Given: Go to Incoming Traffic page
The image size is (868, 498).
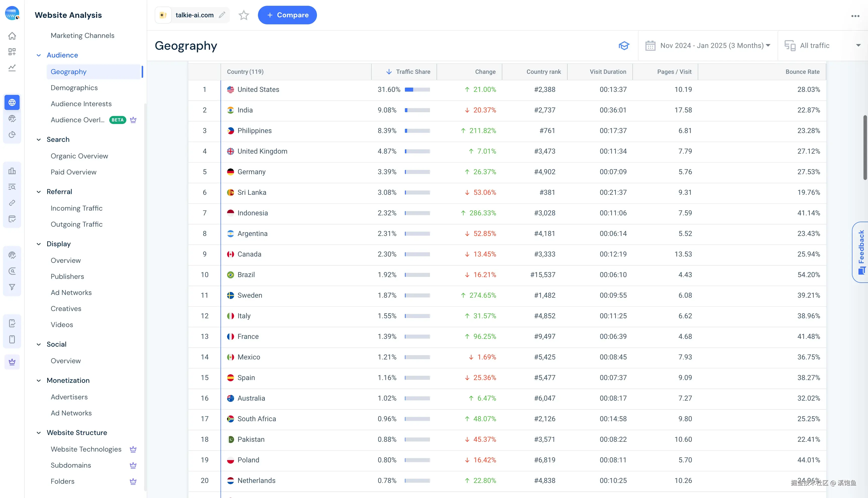Looking at the screenshot, I should (76, 208).
